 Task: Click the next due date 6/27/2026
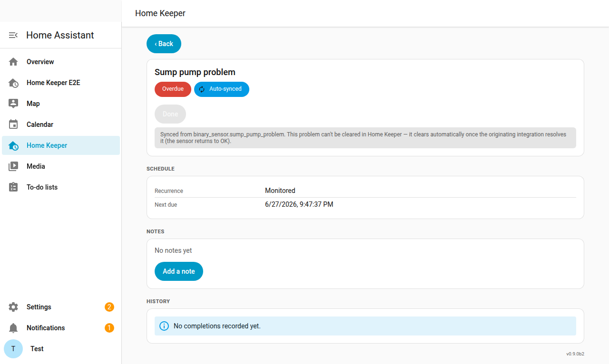click(x=299, y=204)
